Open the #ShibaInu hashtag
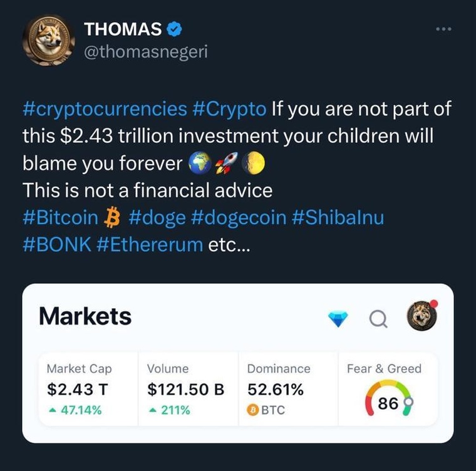The image size is (476, 471). [338, 218]
